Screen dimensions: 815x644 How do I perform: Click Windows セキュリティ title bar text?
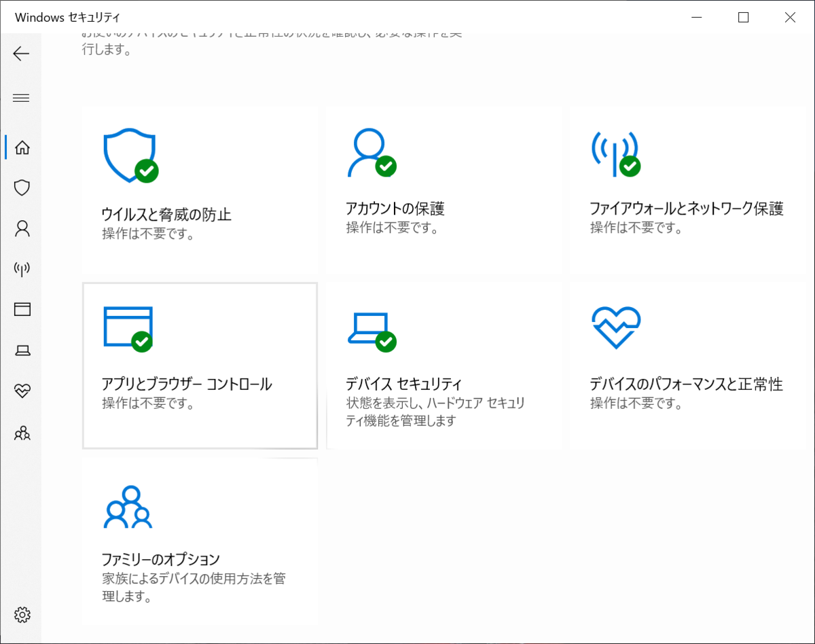tap(68, 17)
